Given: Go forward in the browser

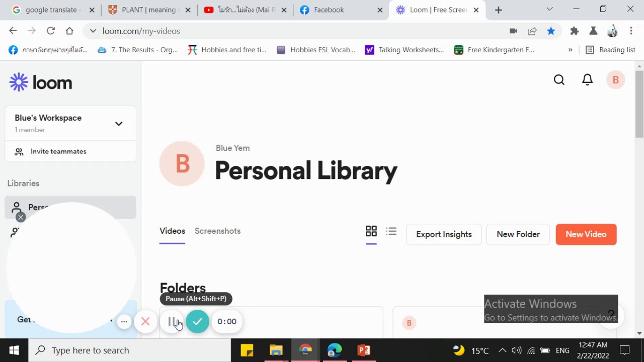Looking at the screenshot, I should pos(32,31).
